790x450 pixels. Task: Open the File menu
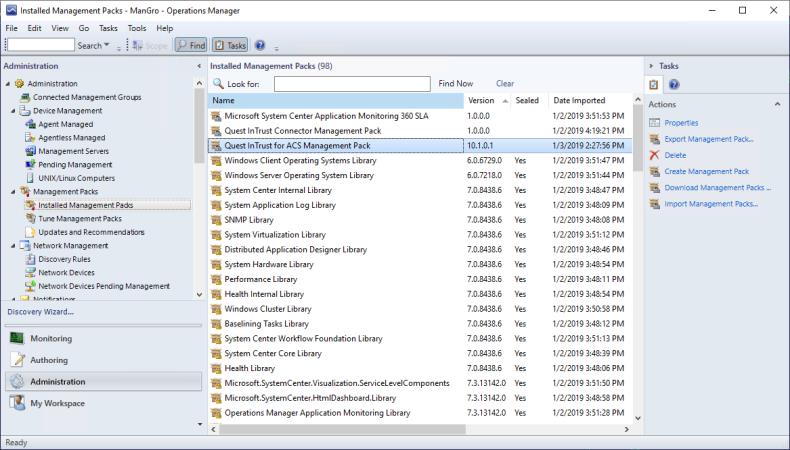pos(12,28)
